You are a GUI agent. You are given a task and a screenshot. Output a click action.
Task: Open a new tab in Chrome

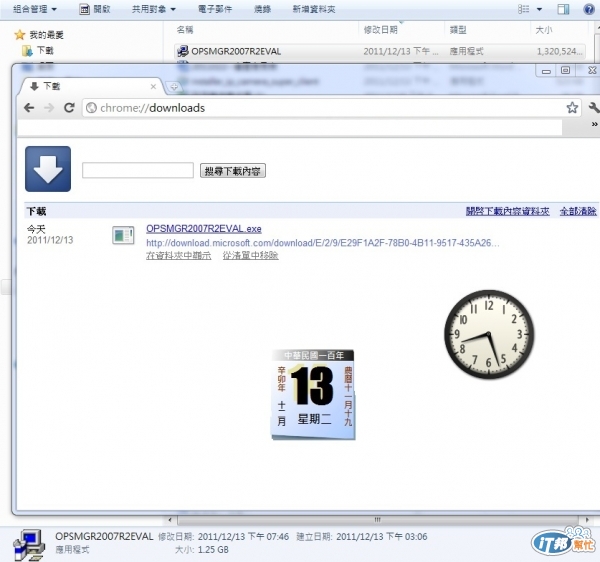[174, 87]
